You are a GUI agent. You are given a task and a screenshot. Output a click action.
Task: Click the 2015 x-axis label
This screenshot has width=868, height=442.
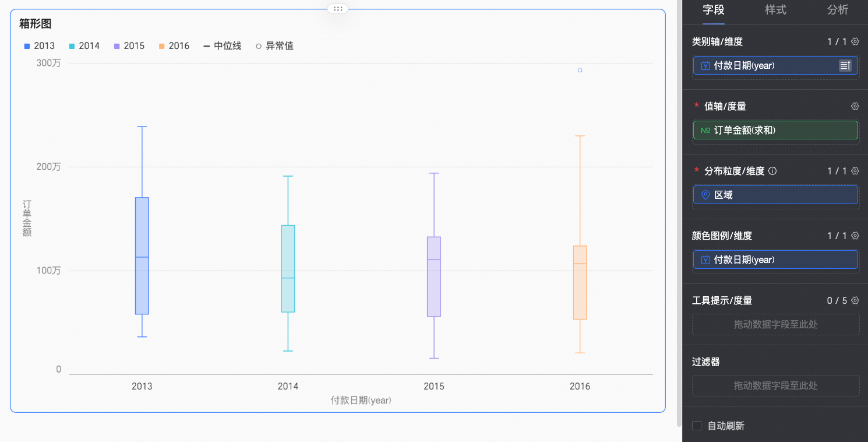click(434, 386)
